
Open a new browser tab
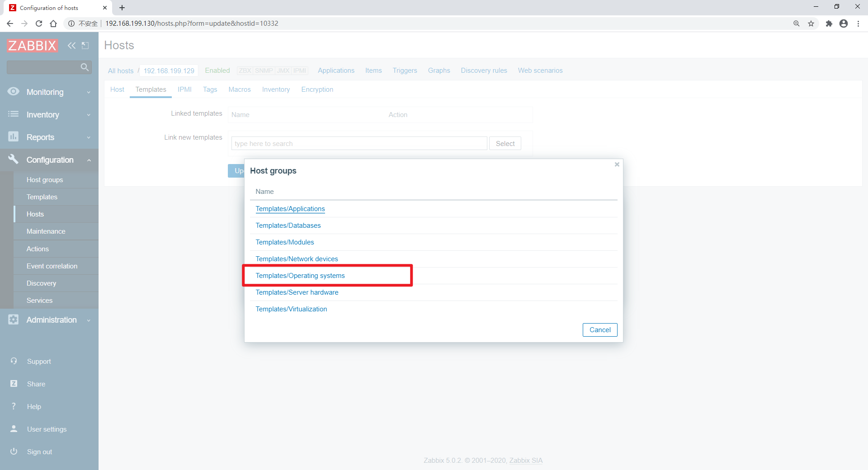tap(122, 8)
